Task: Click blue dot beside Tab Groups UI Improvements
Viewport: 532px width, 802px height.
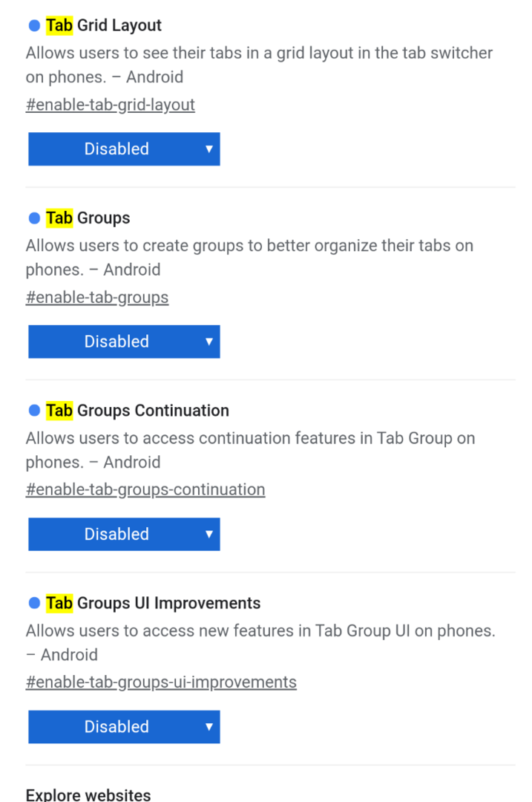Action: (x=34, y=604)
